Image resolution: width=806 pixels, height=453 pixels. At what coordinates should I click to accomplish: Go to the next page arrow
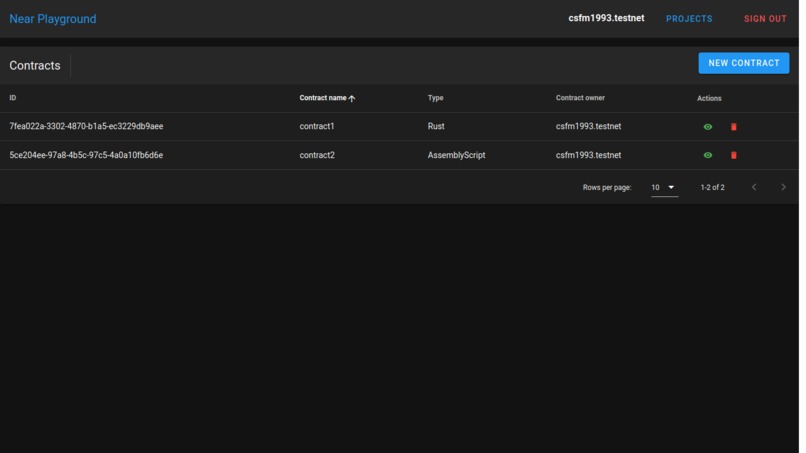(x=783, y=187)
